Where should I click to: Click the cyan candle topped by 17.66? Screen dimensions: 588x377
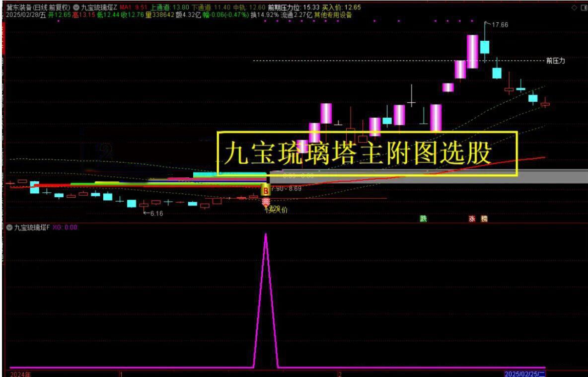tap(485, 47)
